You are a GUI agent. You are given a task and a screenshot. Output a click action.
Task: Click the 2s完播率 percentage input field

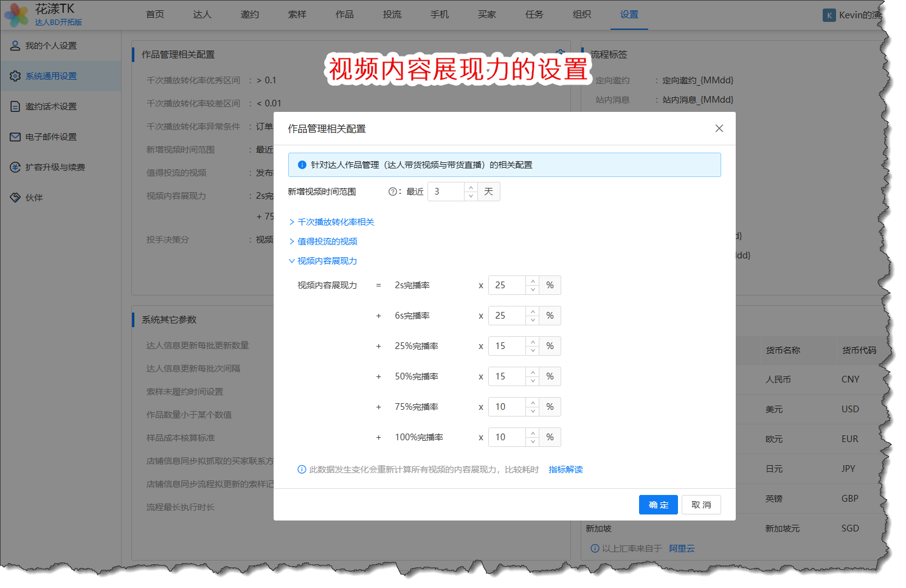[507, 285]
